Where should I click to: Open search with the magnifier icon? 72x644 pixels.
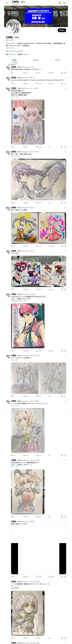click(x=64, y=3)
